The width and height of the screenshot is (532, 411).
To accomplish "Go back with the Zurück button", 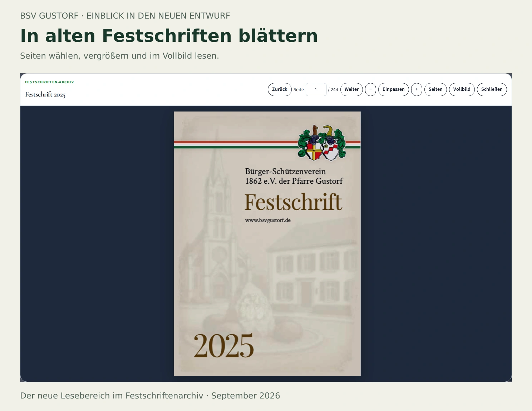I will tap(280, 89).
